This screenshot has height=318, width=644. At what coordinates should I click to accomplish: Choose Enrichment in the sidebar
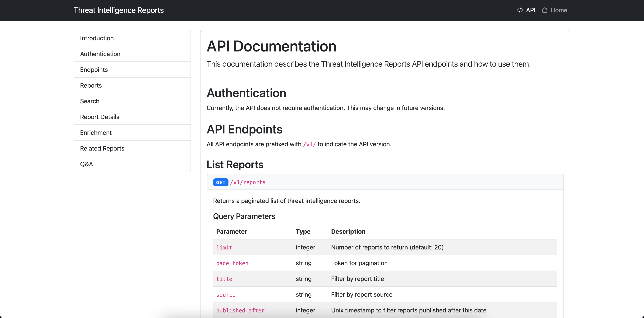coord(96,133)
